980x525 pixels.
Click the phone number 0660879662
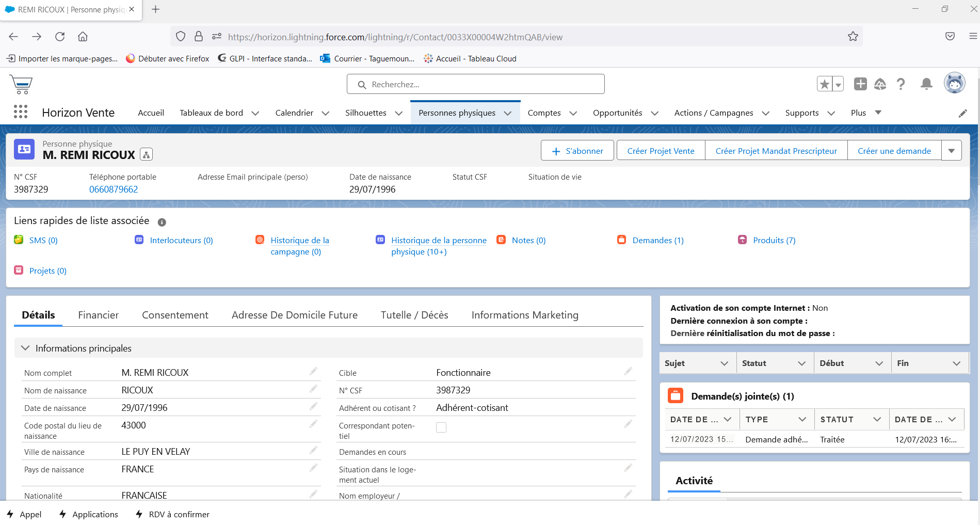(x=114, y=189)
